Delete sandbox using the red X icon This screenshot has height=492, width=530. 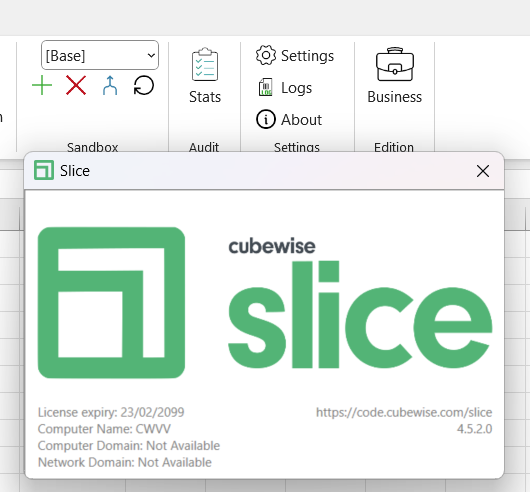point(76,85)
